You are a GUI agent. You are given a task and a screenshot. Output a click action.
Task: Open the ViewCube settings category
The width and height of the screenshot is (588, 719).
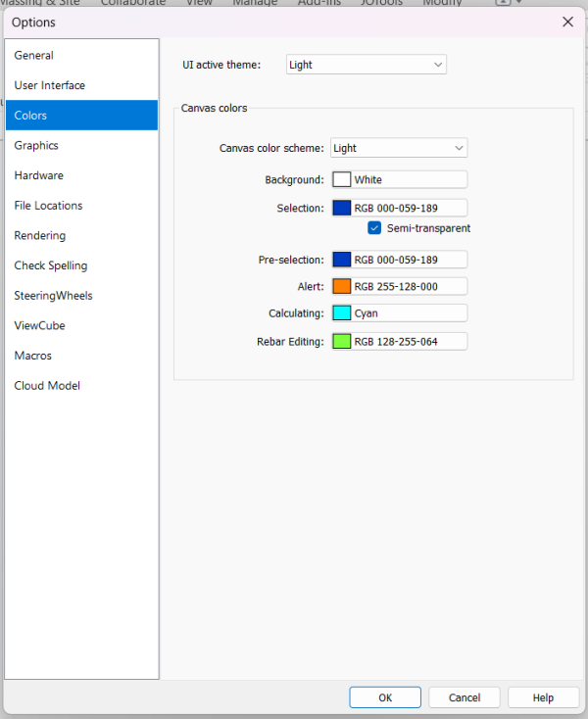[x=40, y=326]
